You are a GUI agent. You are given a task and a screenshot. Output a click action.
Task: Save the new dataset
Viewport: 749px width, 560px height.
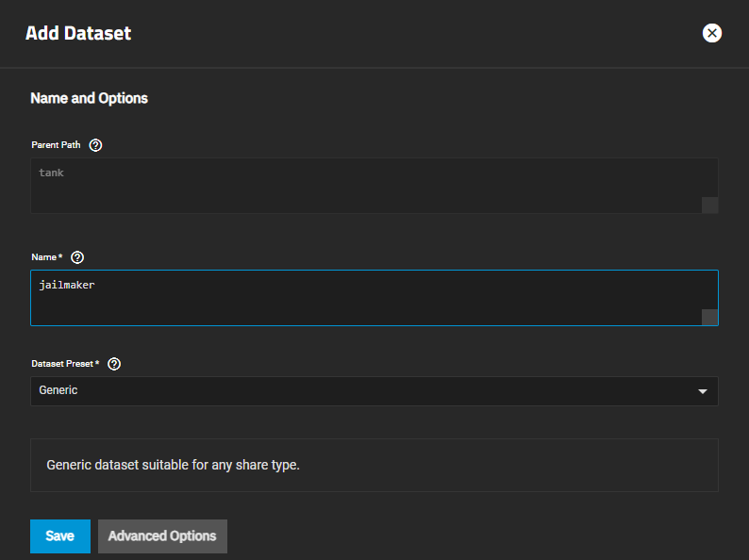coord(59,535)
